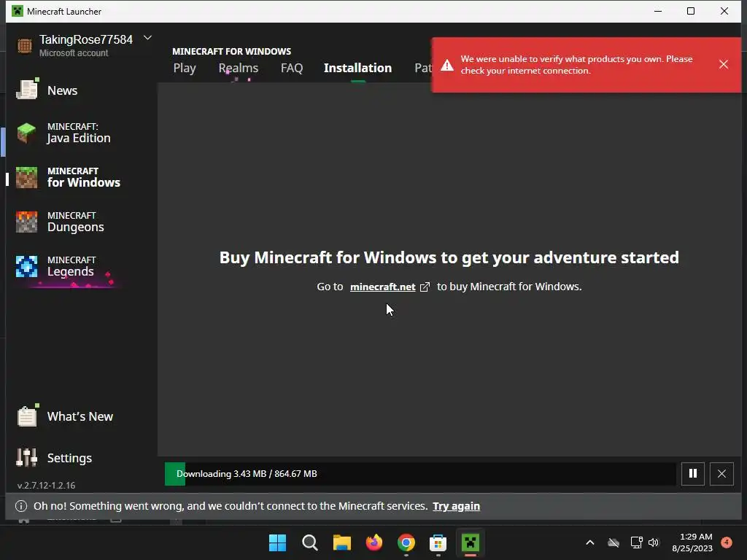Select Minecraft Java Edition grass block icon
Screen dimensions: 747x560
click(26, 133)
